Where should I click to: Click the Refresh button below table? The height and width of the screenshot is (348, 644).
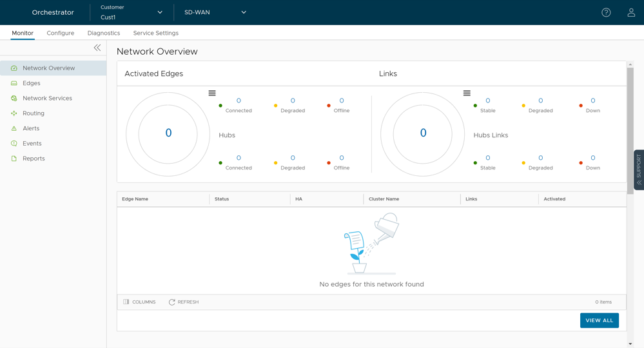[x=184, y=302]
